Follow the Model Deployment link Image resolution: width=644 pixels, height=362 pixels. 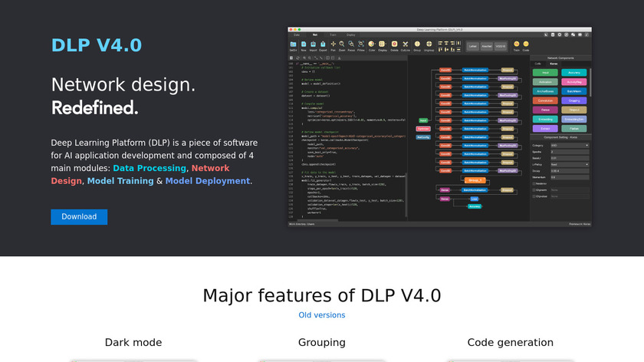pos(208,181)
